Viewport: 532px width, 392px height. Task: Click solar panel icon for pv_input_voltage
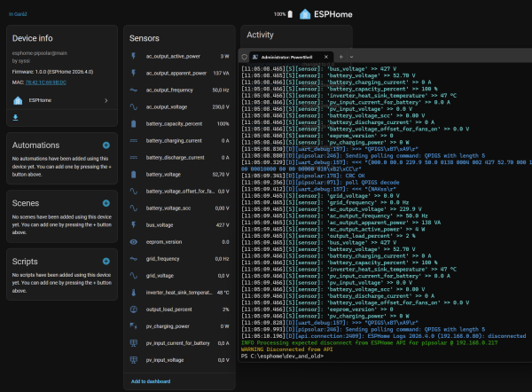click(133, 360)
